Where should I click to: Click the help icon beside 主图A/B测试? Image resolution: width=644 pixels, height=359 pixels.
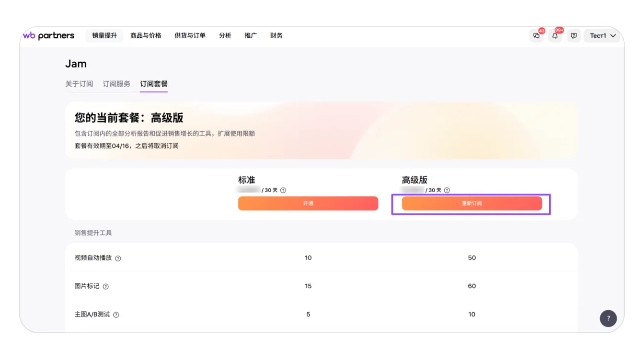coord(116,314)
